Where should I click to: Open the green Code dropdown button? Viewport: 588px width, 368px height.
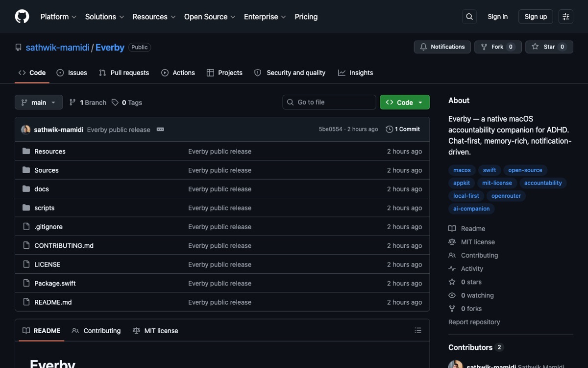tap(405, 102)
